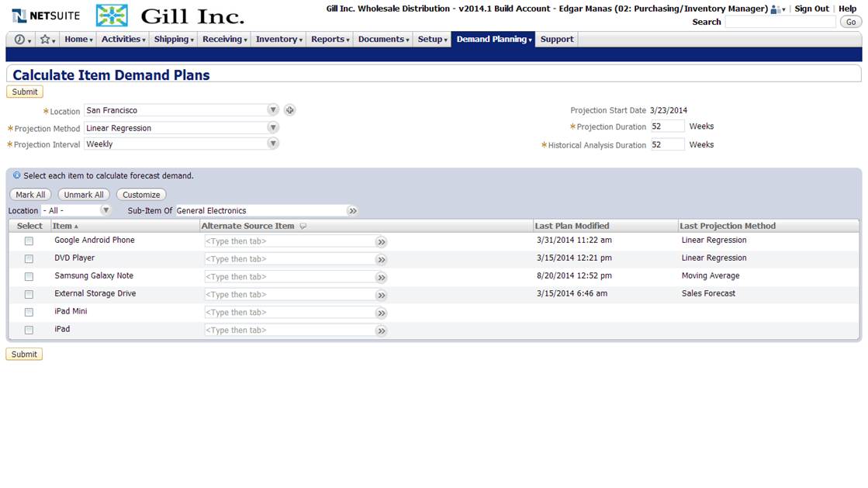The image size is (868, 488).
Task: Open the role switcher icon beside user name
Action: click(x=778, y=9)
